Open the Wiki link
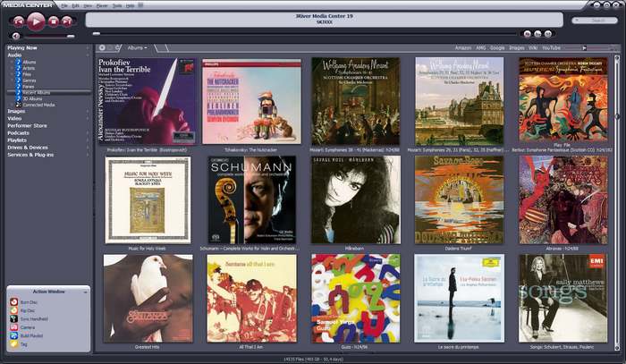This screenshot has height=364, width=626. coord(533,48)
